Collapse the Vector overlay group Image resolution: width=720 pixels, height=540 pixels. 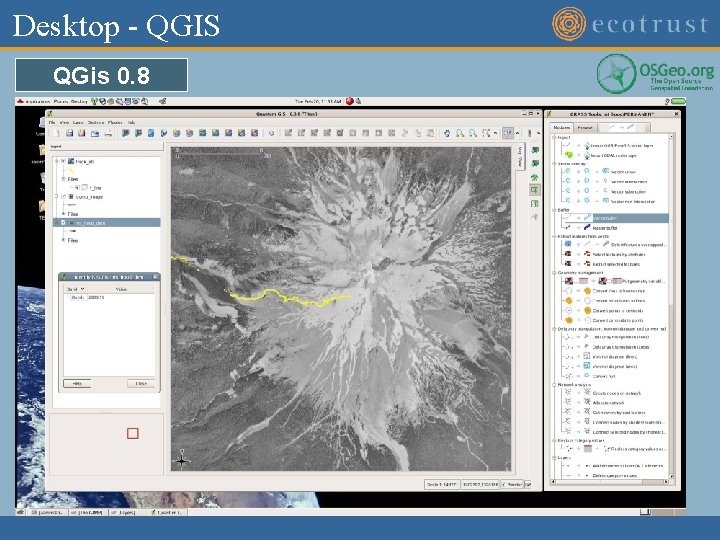click(x=554, y=163)
